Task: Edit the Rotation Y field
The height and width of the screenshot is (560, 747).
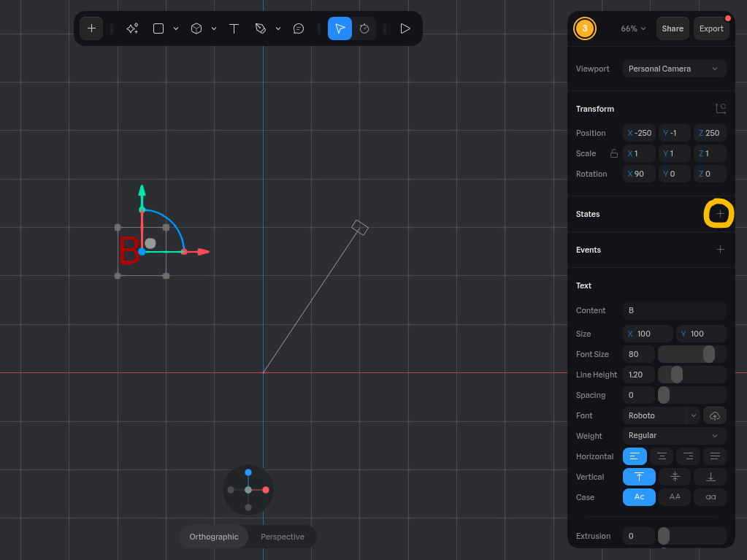Action: [x=674, y=174]
